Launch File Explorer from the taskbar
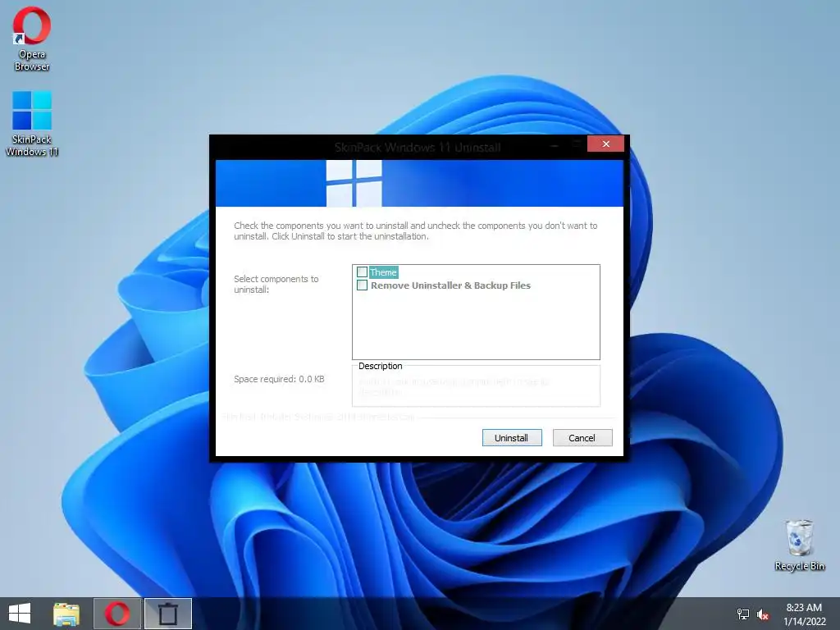 click(x=66, y=614)
